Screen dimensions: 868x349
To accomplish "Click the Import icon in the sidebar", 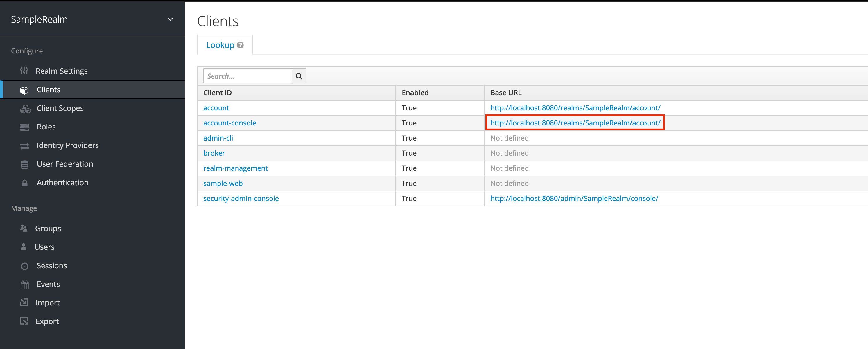I will tap(24, 303).
